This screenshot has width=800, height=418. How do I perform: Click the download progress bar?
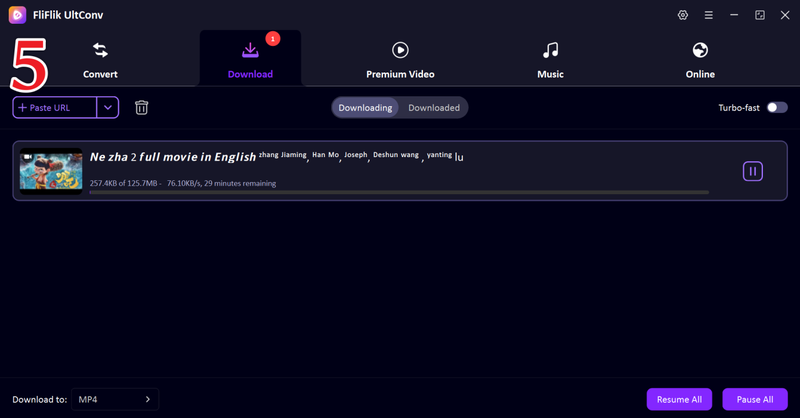click(x=399, y=192)
